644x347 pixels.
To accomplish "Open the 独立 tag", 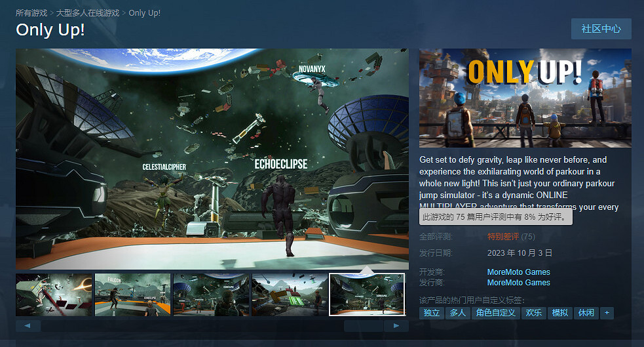I will point(431,313).
